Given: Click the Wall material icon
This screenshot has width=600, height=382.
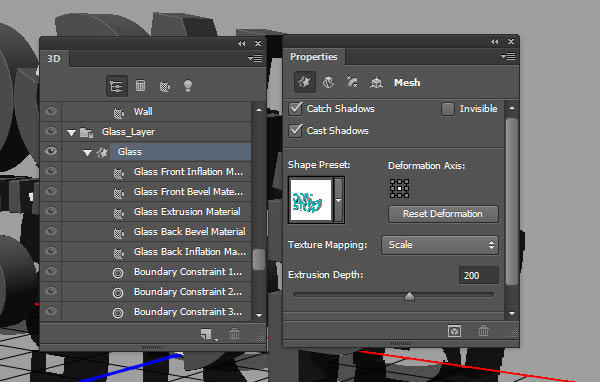Looking at the screenshot, I should click(x=119, y=113).
